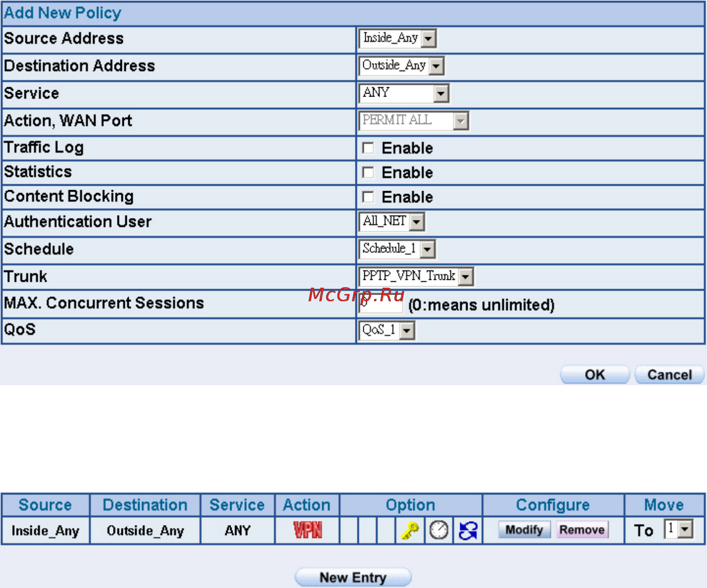Click the red VPN action icon
Image resolution: width=707 pixels, height=588 pixels.
click(308, 530)
